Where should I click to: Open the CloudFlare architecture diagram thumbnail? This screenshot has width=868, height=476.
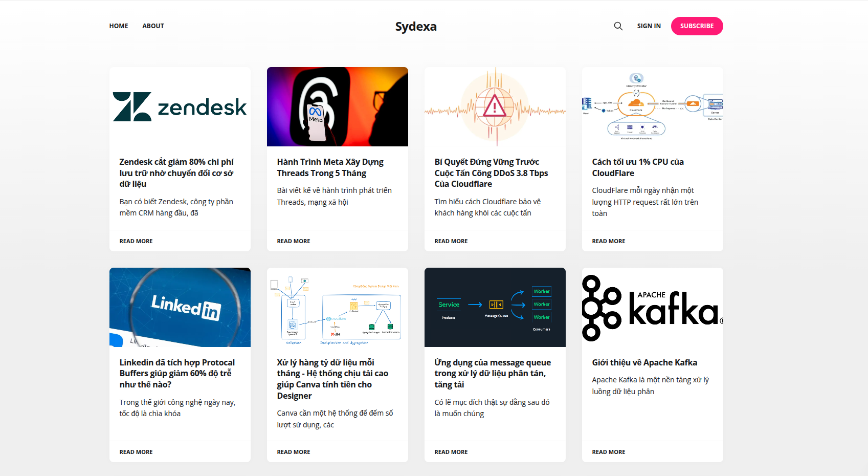653,106
